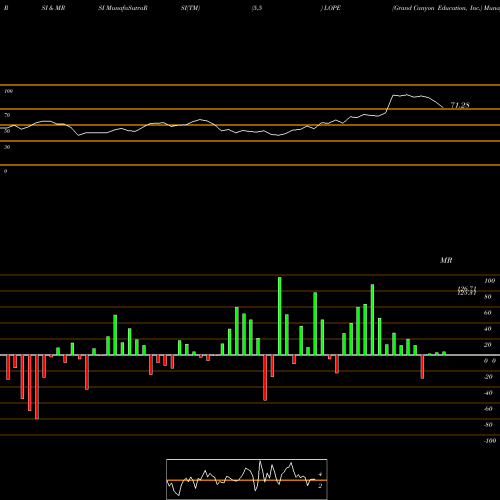Select the 'SI & MR' header text
Screen dimensions: 500x500
coord(53,8)
